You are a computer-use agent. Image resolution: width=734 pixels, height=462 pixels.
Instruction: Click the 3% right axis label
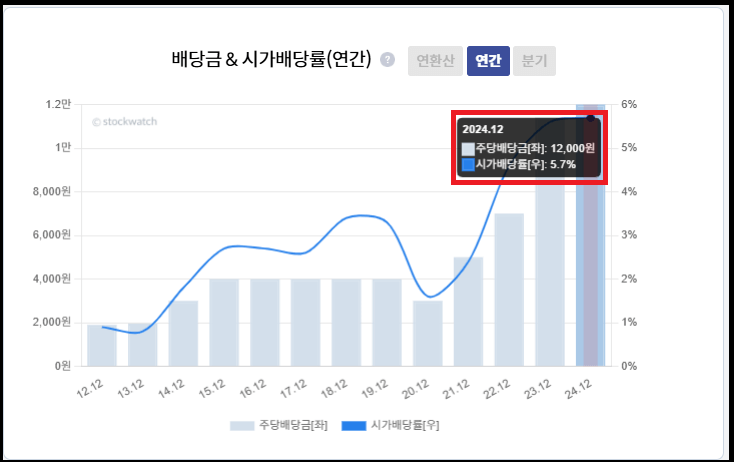[629, 235]
